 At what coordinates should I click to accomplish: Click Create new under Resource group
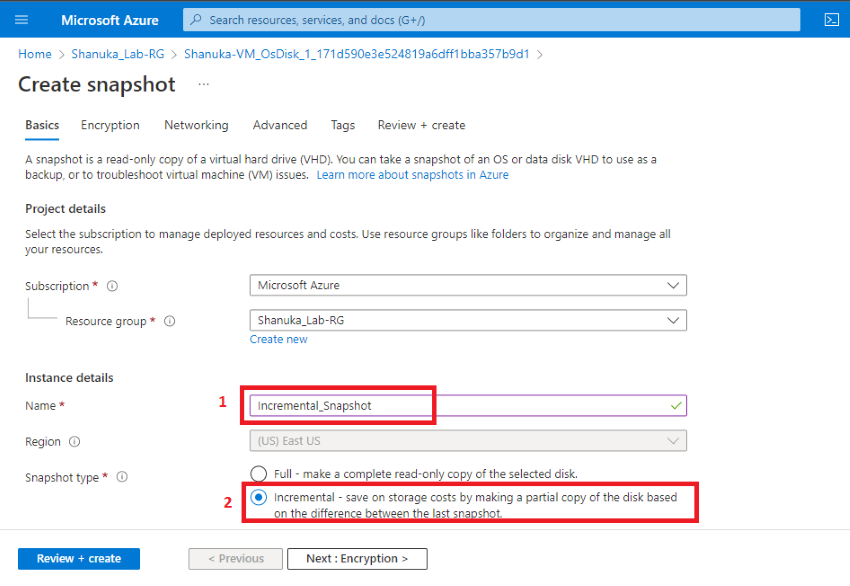278,339
